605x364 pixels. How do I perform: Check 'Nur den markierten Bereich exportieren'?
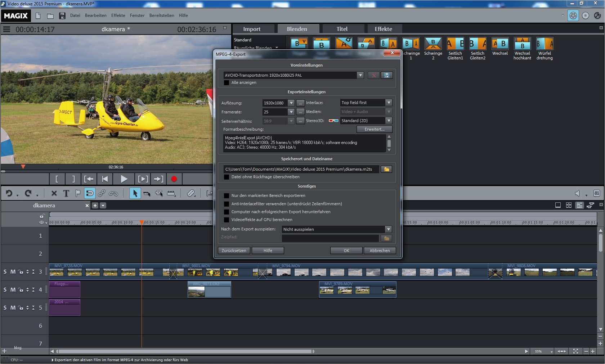pos(227,196)
